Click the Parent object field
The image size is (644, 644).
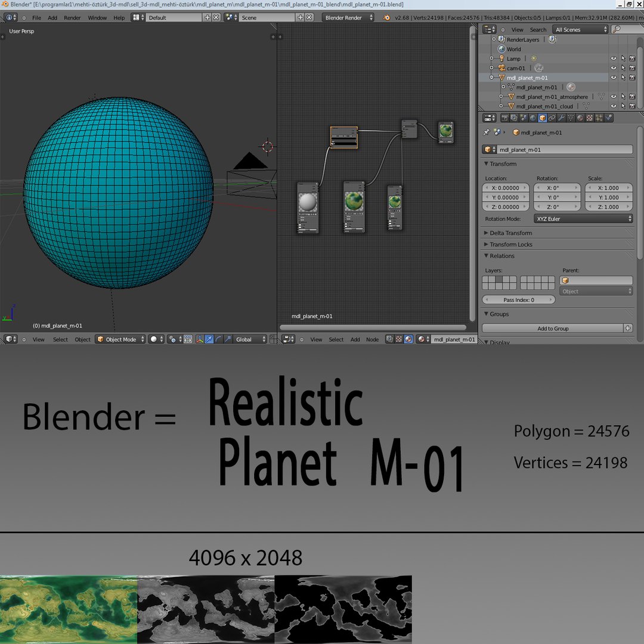coord(596,280)
